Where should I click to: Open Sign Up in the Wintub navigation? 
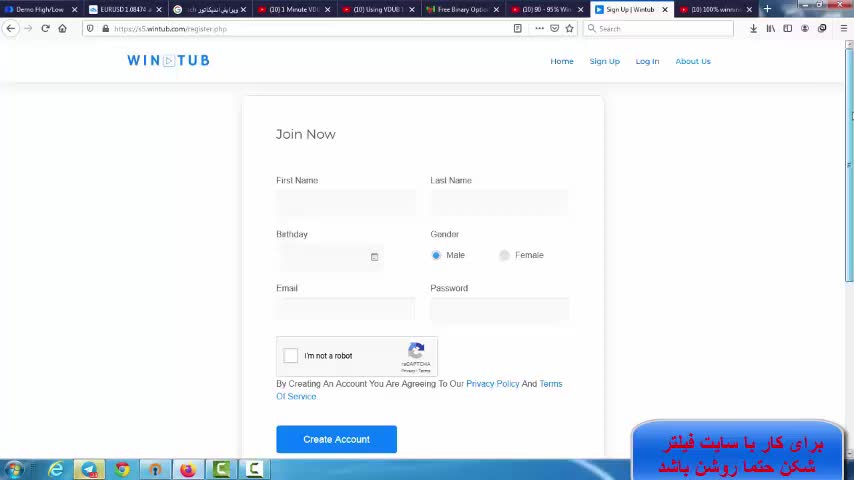coord(605,61)
